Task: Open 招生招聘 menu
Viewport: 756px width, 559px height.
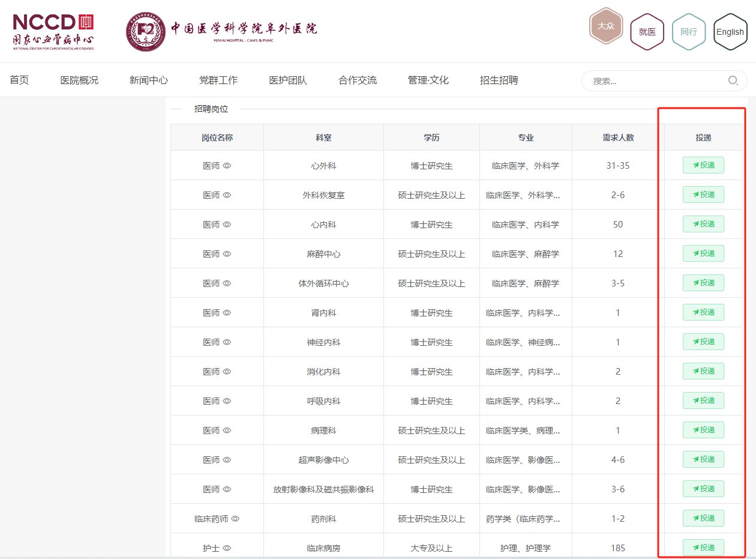Action: point(499,80)
